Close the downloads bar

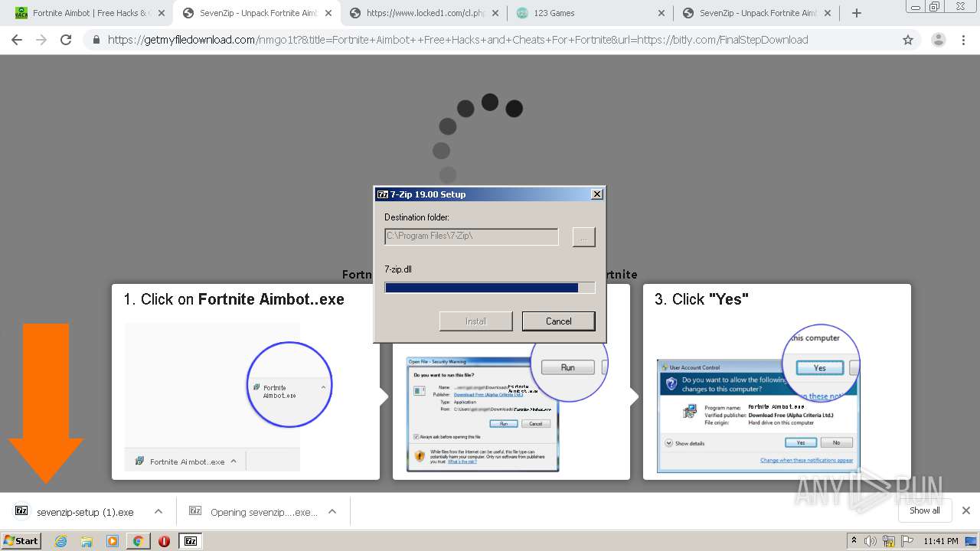tap(966, 510)
